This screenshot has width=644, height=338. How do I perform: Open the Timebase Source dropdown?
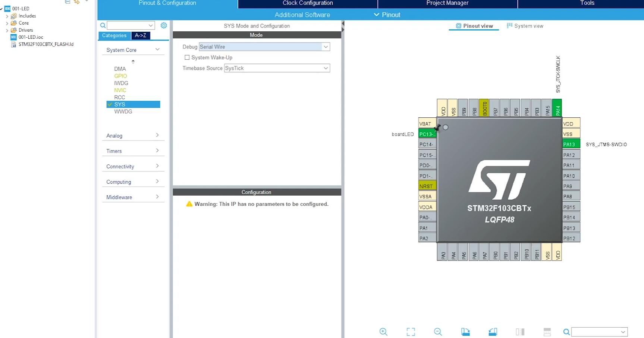[277, 68]
